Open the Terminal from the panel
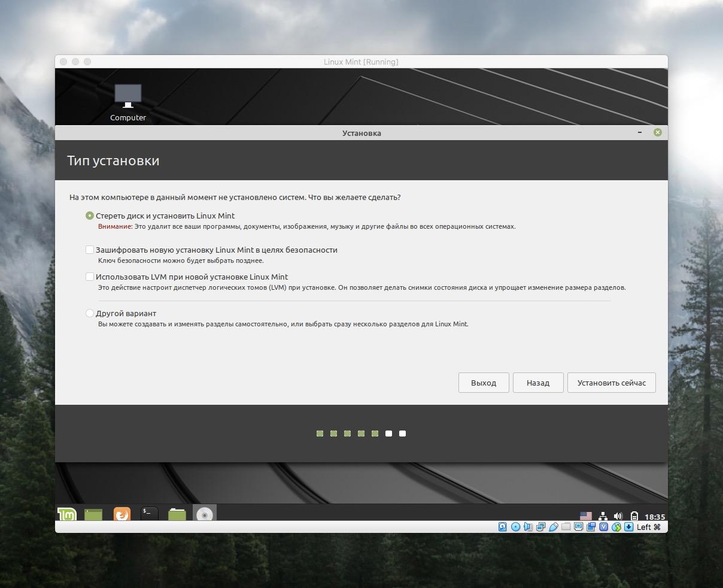 [149, 513]
